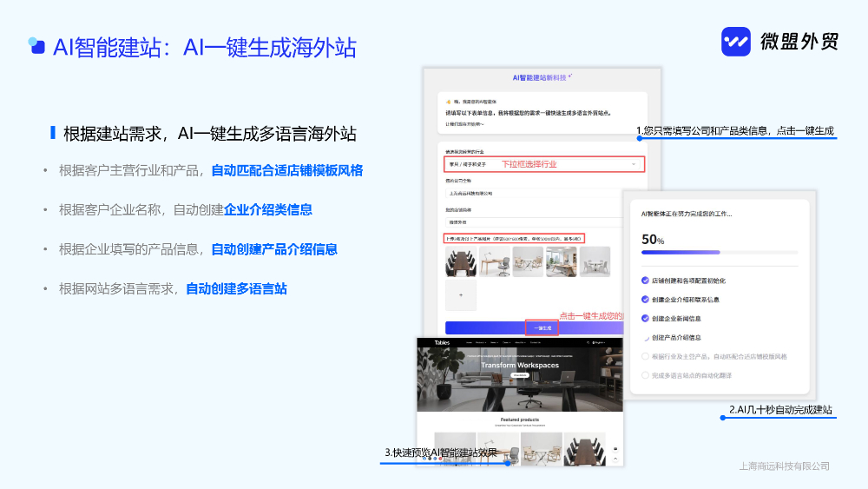
Task: Select conference table with black chairs upload thumbnail
Action: pyautogui.click(x=461, y=262)
